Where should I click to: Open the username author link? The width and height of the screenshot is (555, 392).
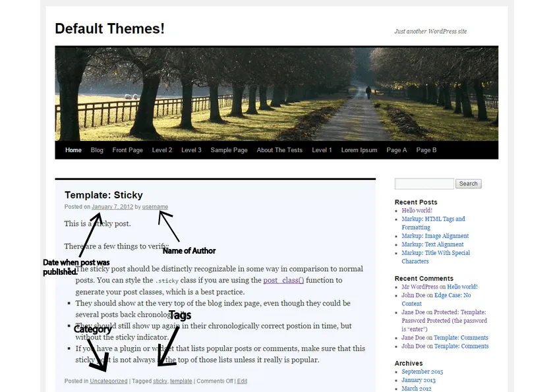[x=155, y=207]
